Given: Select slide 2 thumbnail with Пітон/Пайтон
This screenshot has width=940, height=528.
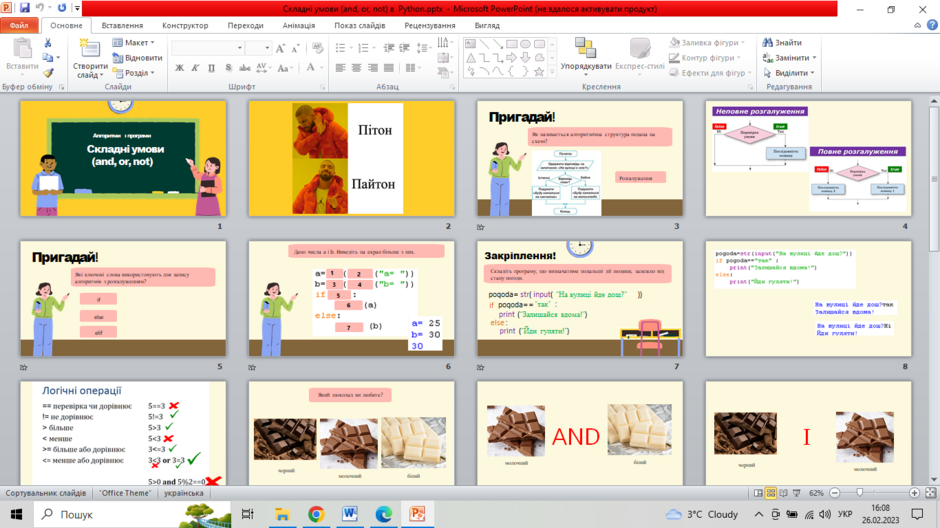Looking at the screenshot, I should pyautogui.click(x=351, y=158).
